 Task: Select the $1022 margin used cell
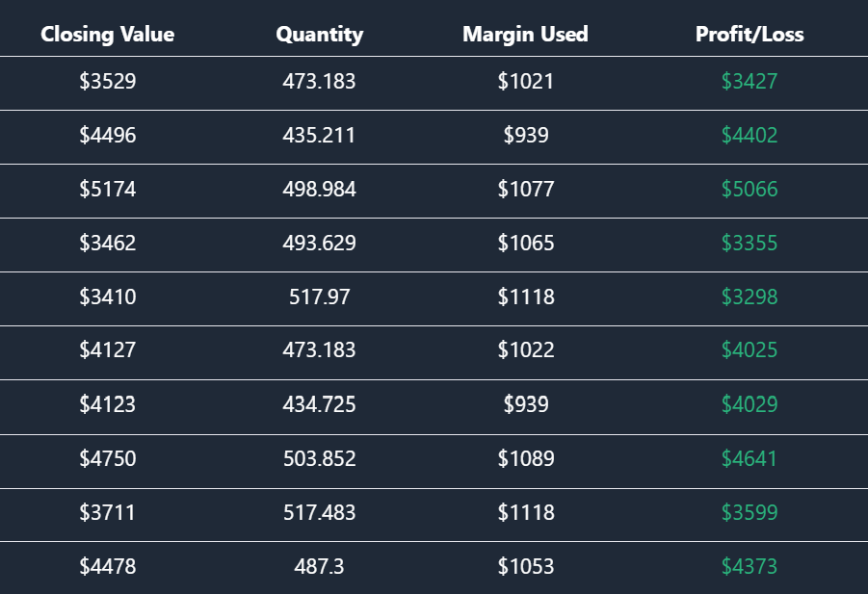(526, 351)
